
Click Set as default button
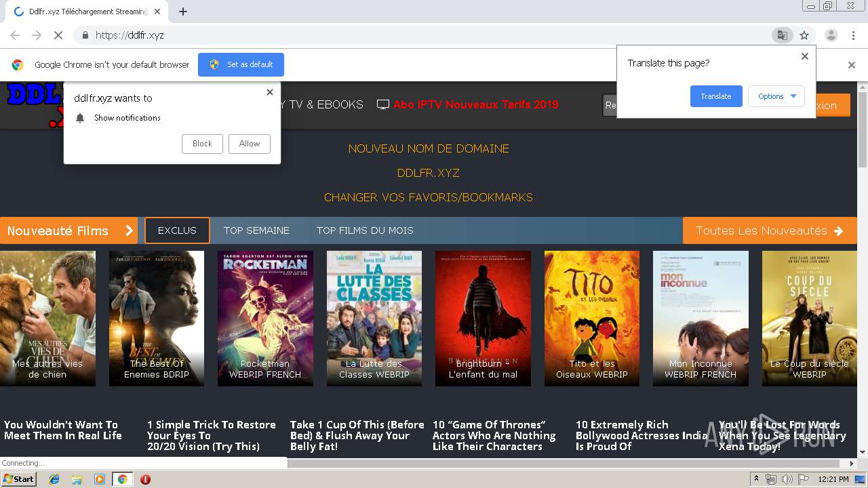point(241,64)
